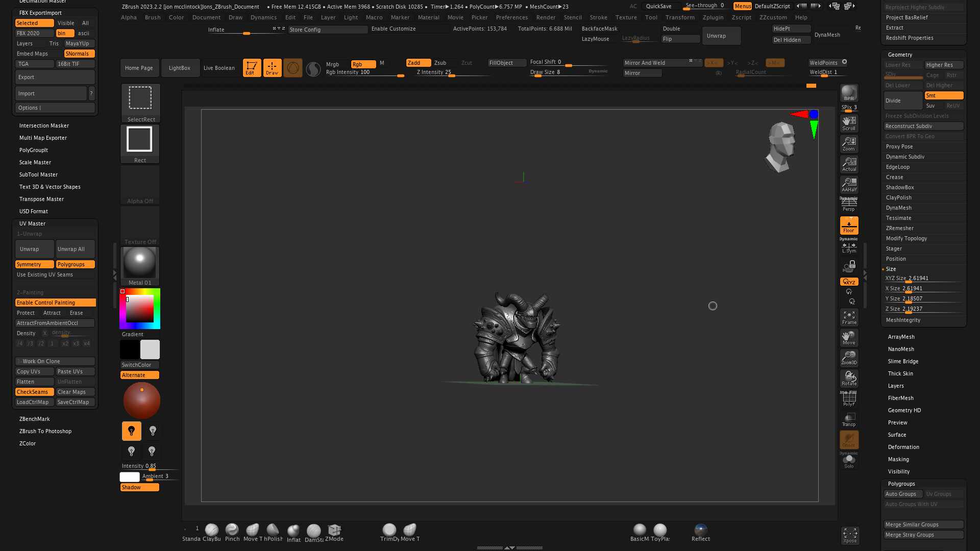Select the ClayBuildup brush icon
This screenshot has height=551, width=980.
(212, 530)
